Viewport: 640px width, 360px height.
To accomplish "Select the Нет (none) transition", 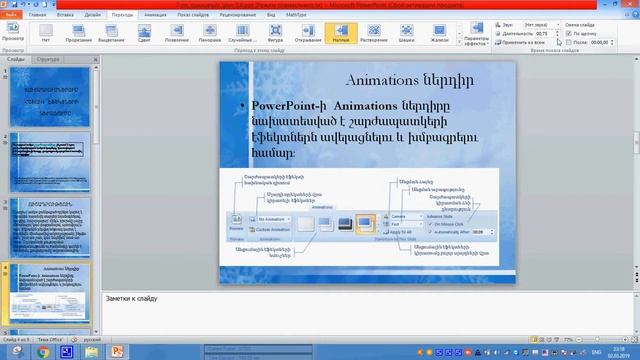I will pyautogui.click(x=46, y=33).
